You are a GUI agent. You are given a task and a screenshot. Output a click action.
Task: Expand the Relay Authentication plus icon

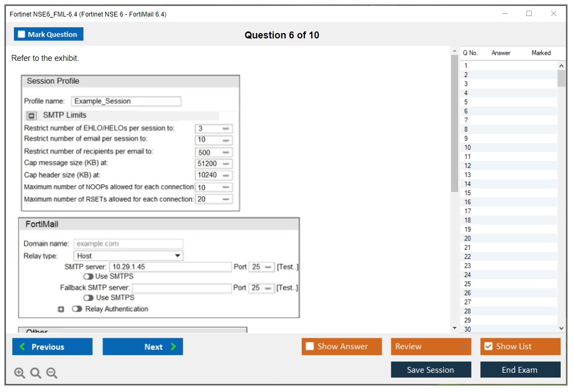(61, 309)
